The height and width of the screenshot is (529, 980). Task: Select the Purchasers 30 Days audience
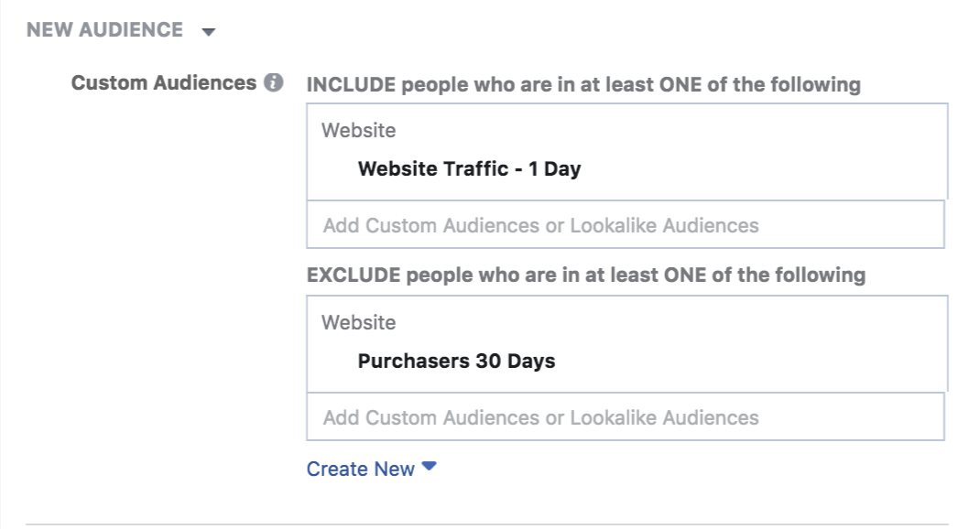[x=456, y=361]
